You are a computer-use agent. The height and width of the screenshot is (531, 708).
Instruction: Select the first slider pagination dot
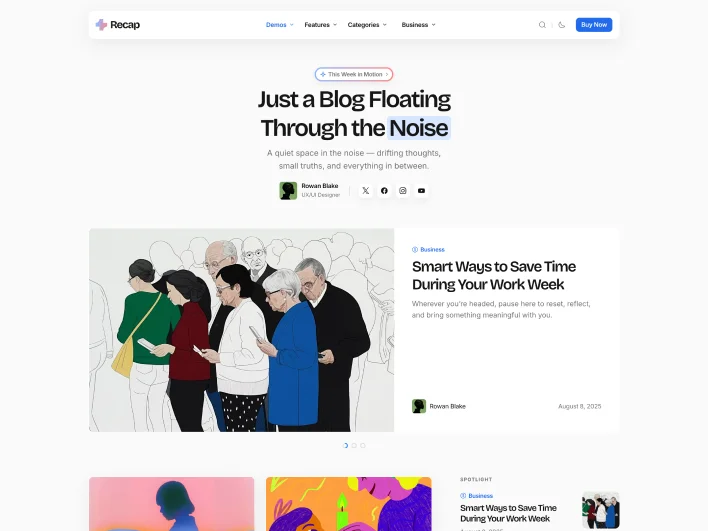(x=345, y=446)
